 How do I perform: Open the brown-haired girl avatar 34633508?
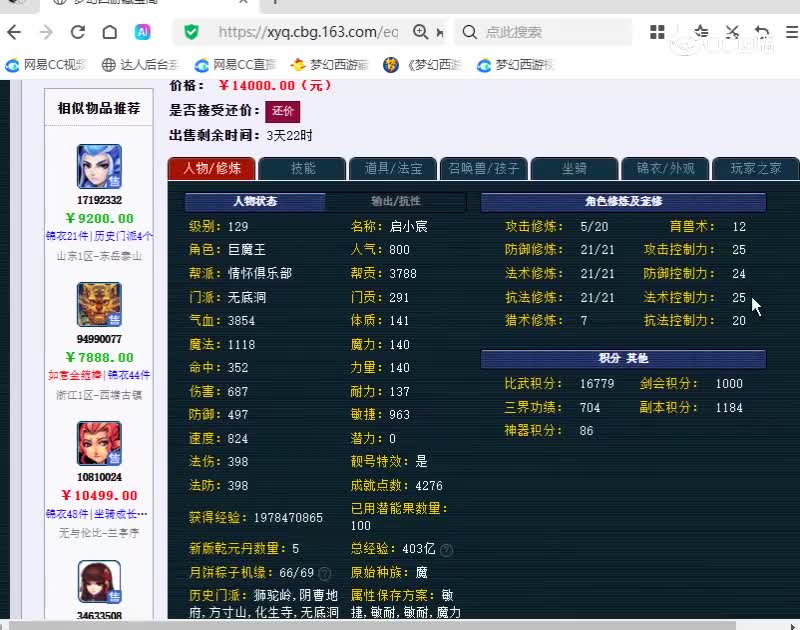point(99,582)
